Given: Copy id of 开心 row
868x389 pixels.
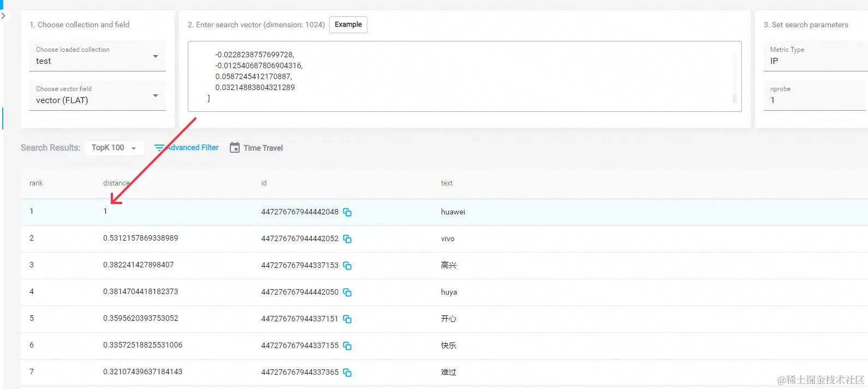Looking at the screenshot, I should [x=347, y=319].
